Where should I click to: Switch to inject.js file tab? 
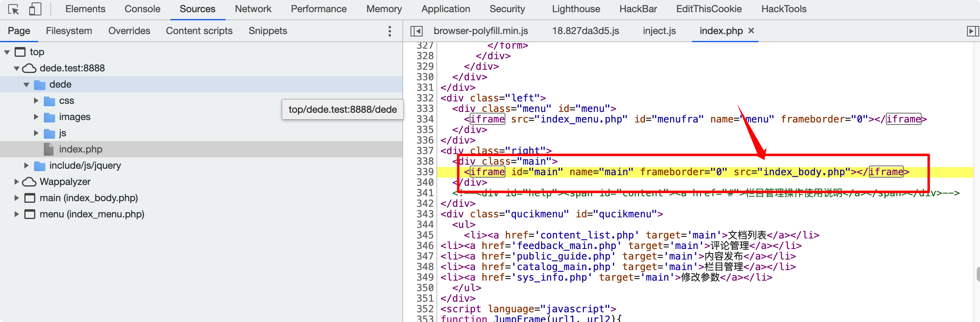(x=659, y=31)
